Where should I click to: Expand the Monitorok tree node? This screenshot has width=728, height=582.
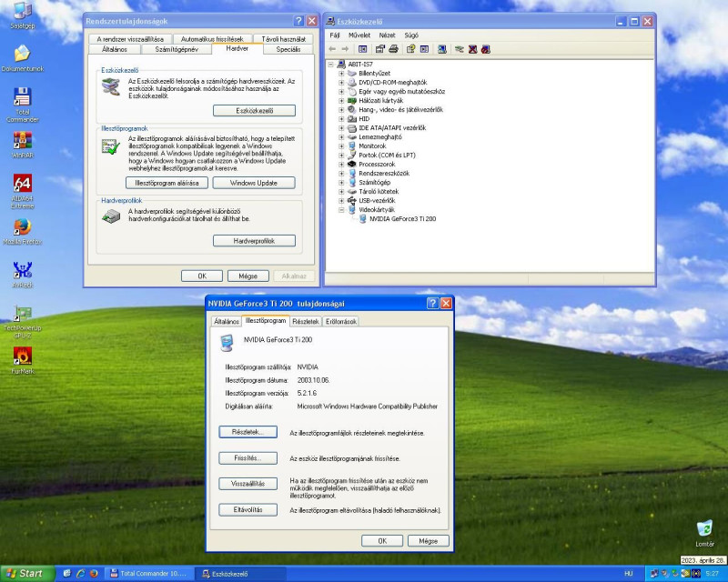(341, 146)
